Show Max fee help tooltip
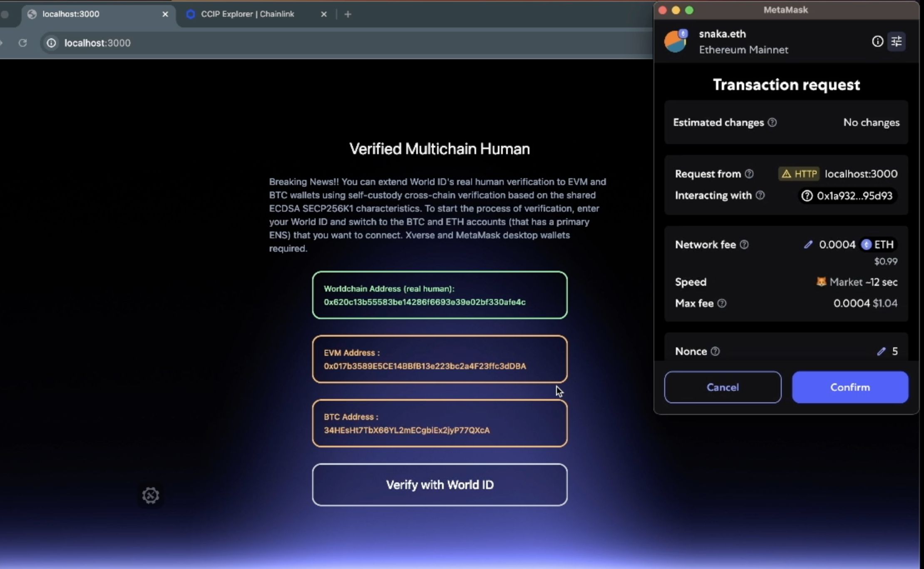Viewport: 924px width, 569px height. [722, 303]
